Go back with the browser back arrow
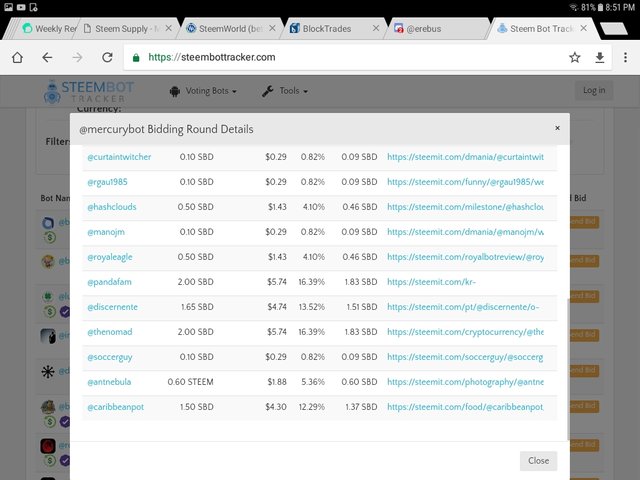 point(47,58)
